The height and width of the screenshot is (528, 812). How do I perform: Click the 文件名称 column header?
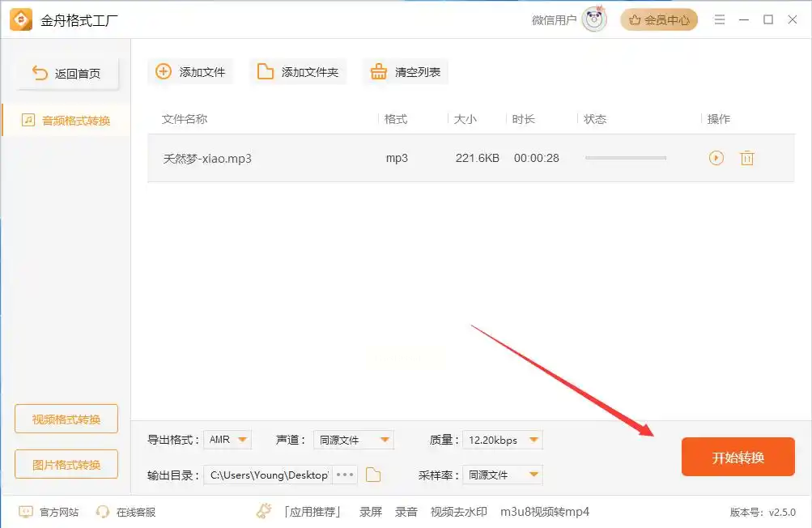pos(185,119)
